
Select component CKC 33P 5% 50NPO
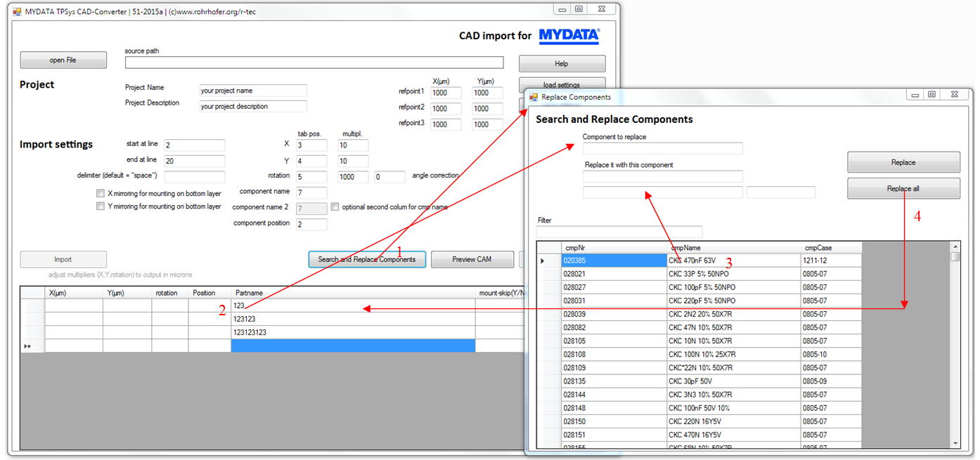[734, 274]
